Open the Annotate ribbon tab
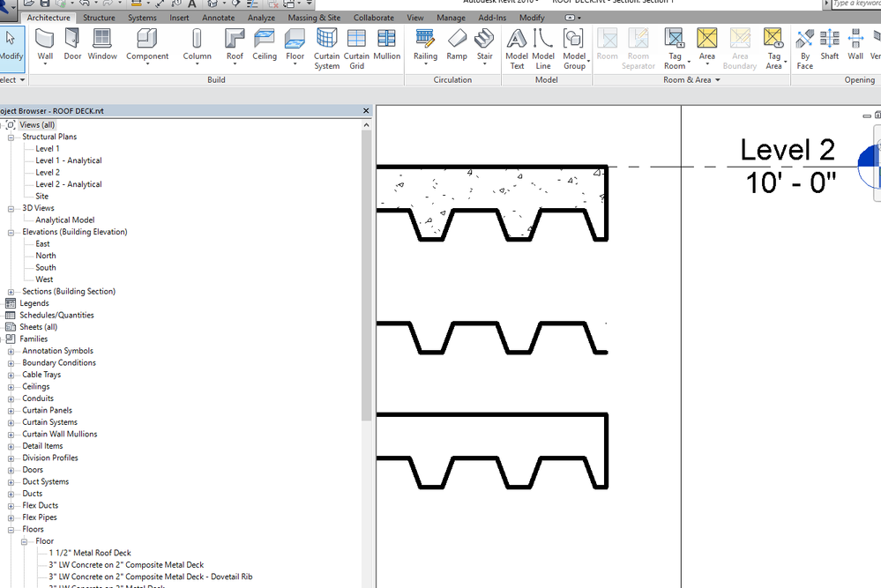The width and height of the screenshot is (881, 588). (x=218, y=18)
